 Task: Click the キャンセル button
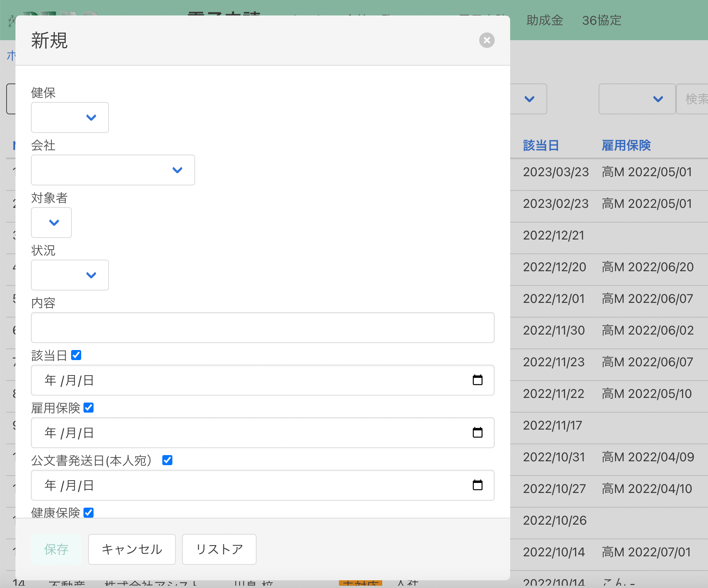coord(131,549)
